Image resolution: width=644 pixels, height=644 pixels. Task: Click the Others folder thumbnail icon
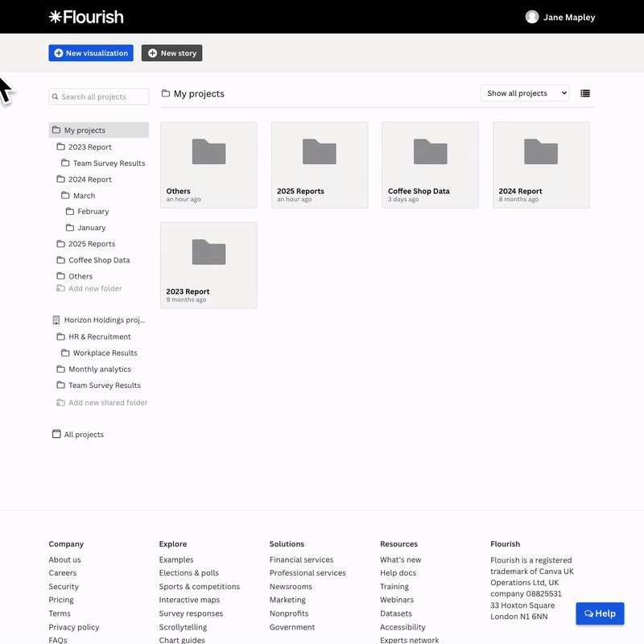click(x=208, y=151)
